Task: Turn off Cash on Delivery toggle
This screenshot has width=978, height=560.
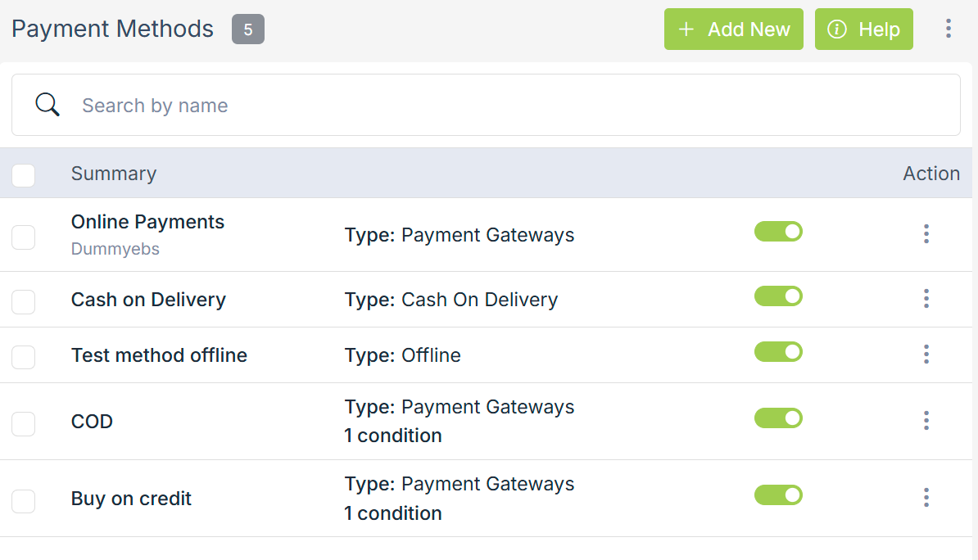Action: [778, 296]
